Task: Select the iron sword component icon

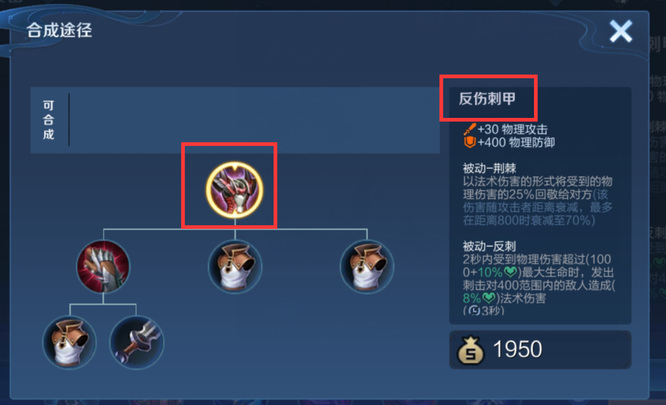Action: tap(136, 342)
